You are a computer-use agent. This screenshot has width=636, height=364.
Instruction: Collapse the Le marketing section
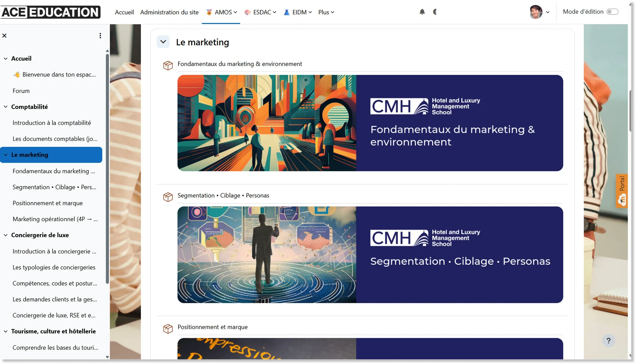(x=163, y=42)
